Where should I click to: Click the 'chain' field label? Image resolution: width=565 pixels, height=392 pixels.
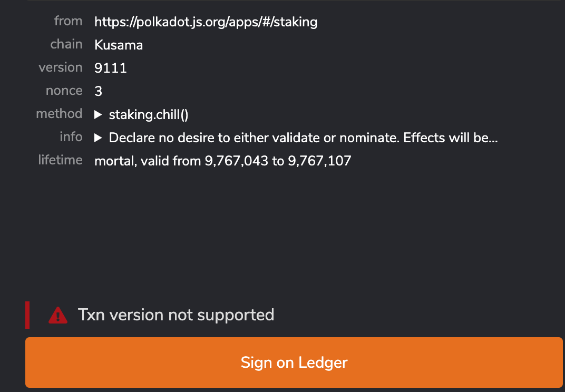pos(66,44)
